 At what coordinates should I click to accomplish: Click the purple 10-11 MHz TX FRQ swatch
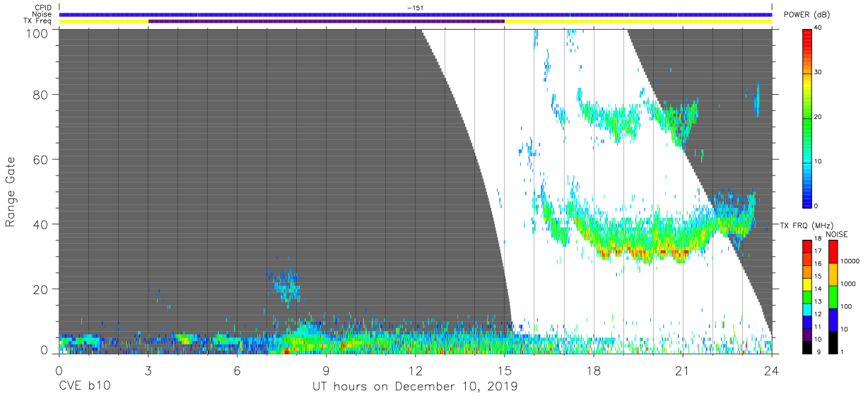(807, 333)
